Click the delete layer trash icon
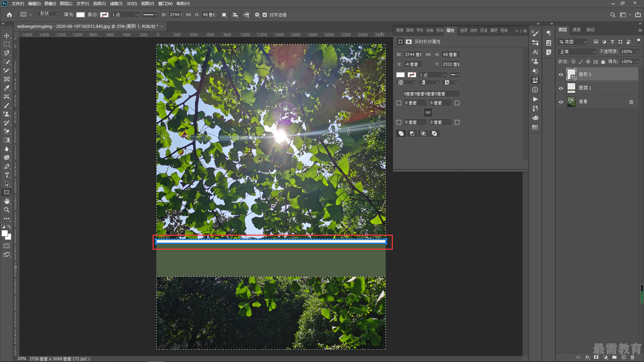The width and height of the screenshot is (644, 362). [x=633, y=357]
